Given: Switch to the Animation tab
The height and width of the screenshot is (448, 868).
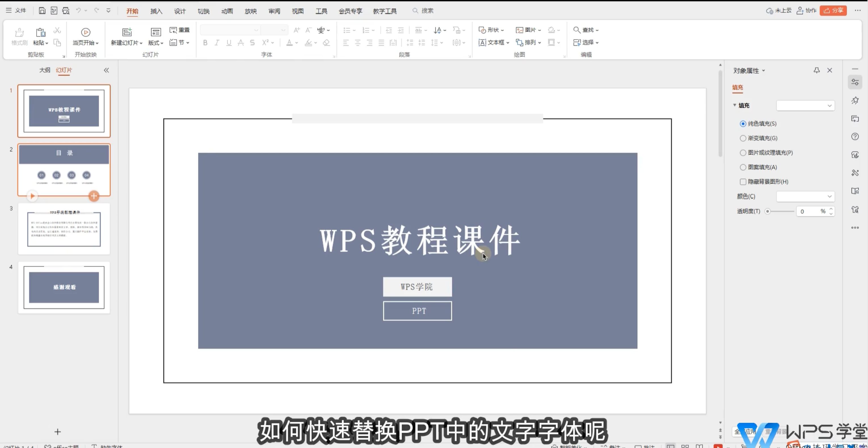Looking at the screenshot, I should point(227,11).
